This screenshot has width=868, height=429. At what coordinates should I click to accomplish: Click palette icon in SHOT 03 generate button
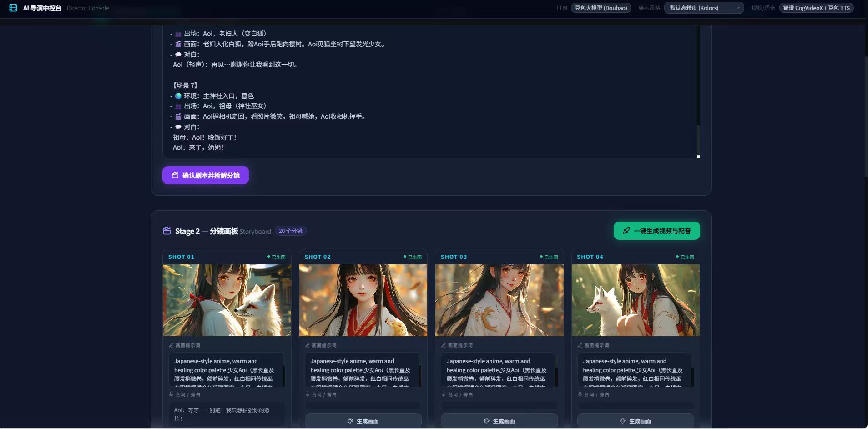(487, 421)
